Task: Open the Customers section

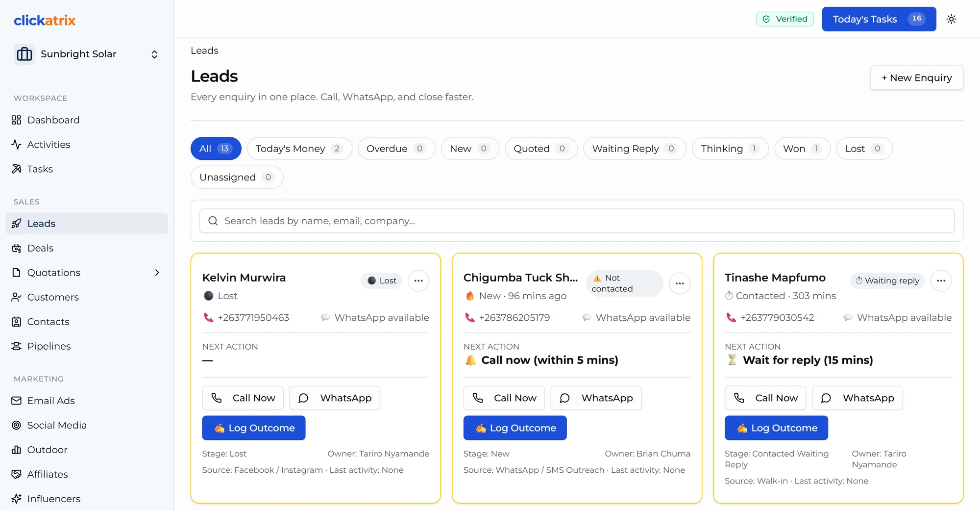Action: 87,297
